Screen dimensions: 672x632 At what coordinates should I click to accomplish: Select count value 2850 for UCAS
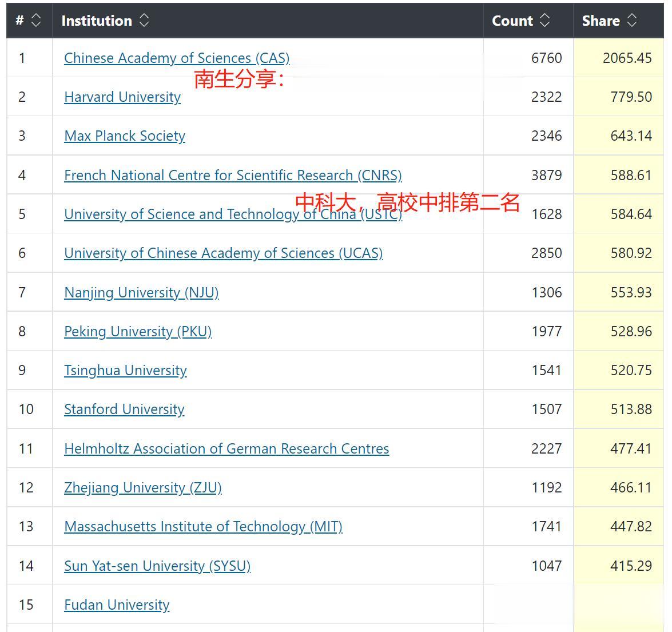pos(546,253)
